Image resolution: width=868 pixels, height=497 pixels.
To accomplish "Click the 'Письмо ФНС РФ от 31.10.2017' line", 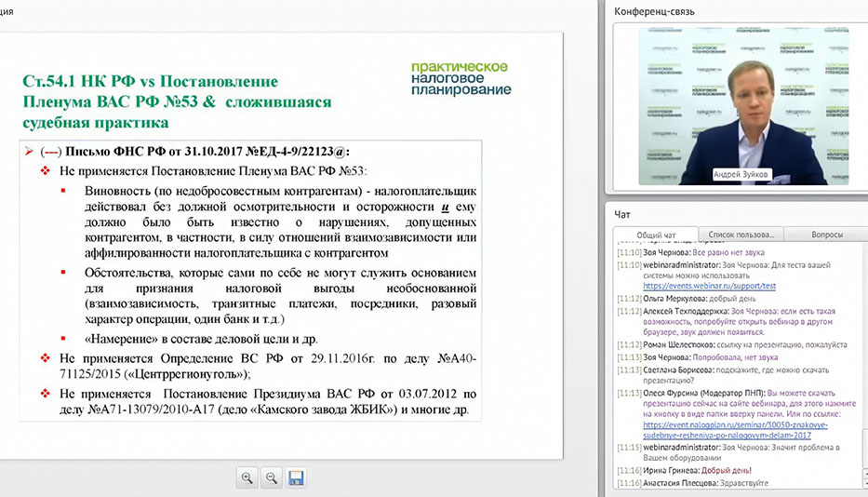I will (x=194, y=152).
